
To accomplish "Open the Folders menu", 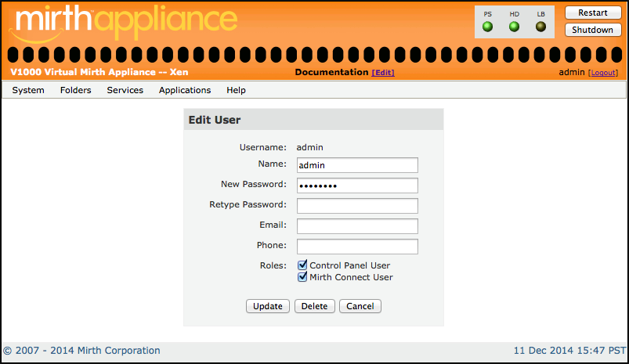I will point(76,90).
